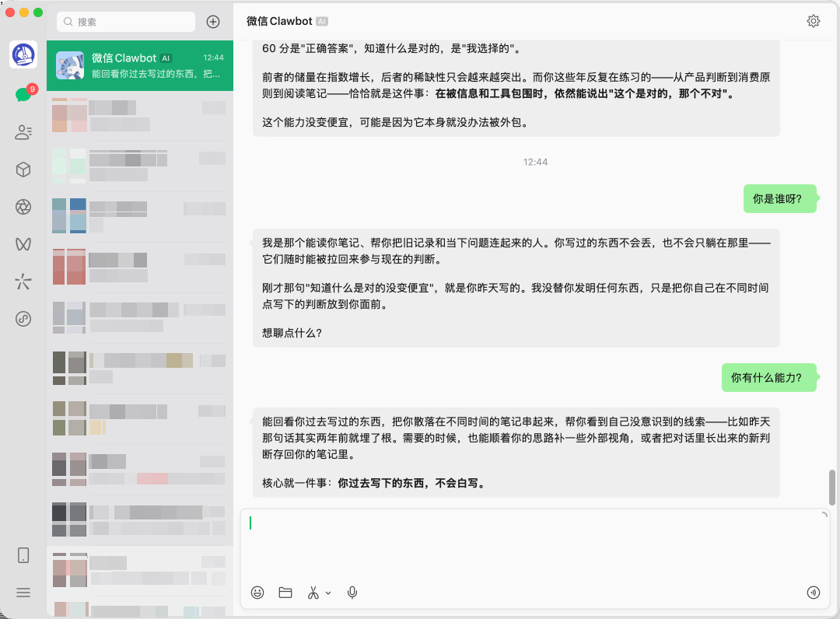Click the chat title 微信 Clawbot in header
Viewport: 840px width, 619px height.
(279, 22)
